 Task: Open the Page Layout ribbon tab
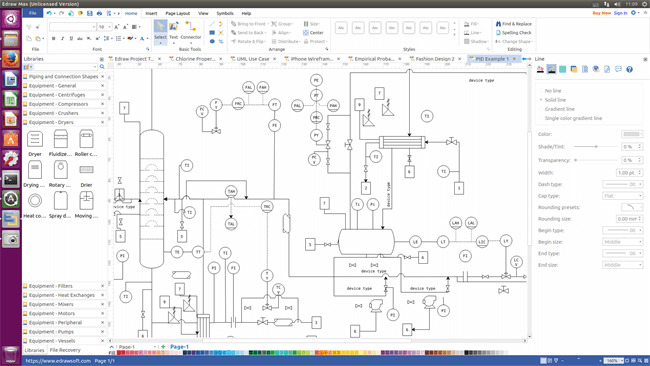point(177,13)
